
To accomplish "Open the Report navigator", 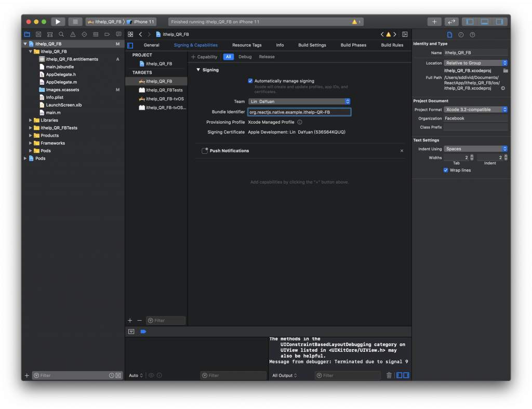I will click(x=119, y=34).
